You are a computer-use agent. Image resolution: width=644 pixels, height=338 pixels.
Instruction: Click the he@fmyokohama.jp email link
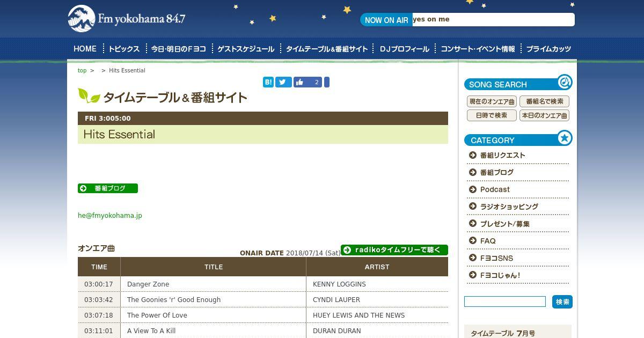[110, 216]
